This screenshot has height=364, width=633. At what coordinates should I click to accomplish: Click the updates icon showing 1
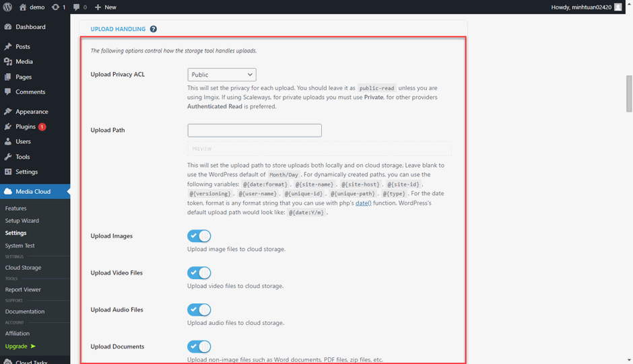pyautogui.click(x=55, y=7)
